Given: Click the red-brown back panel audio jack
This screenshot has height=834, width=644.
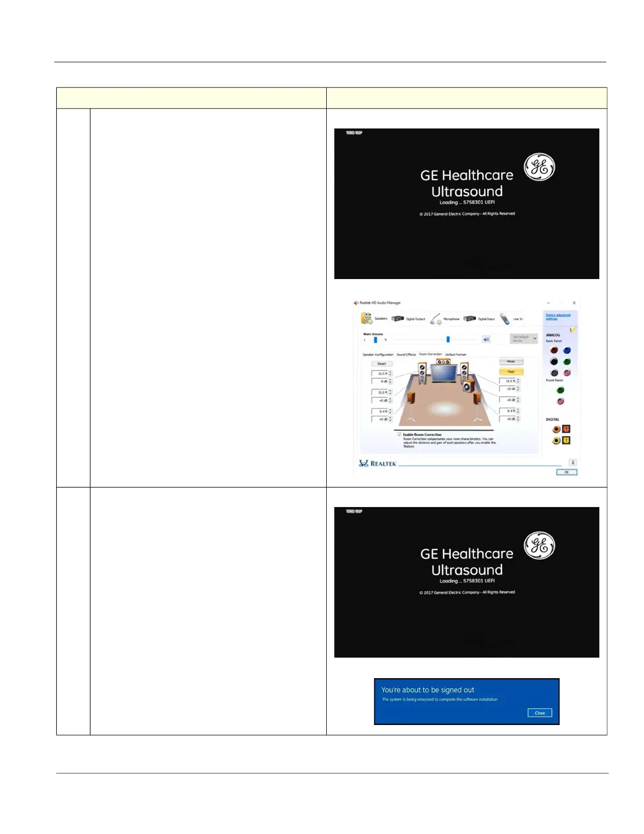Looking at the screenshot, I should pyautogui.click(x=554, y=350).
